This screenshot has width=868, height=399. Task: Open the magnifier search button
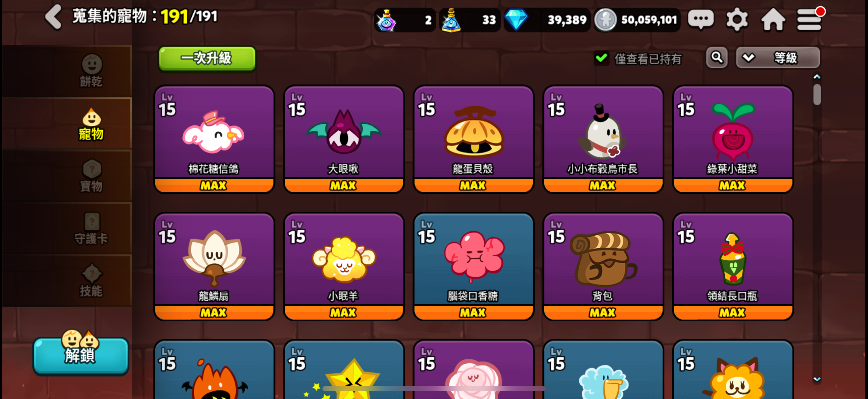click(x=717, y=58)
